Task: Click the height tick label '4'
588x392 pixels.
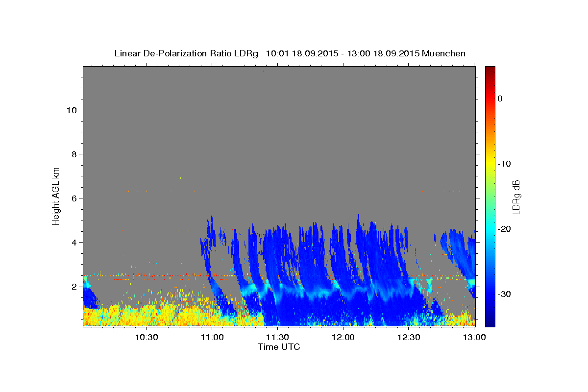Action: coord(73,242)
